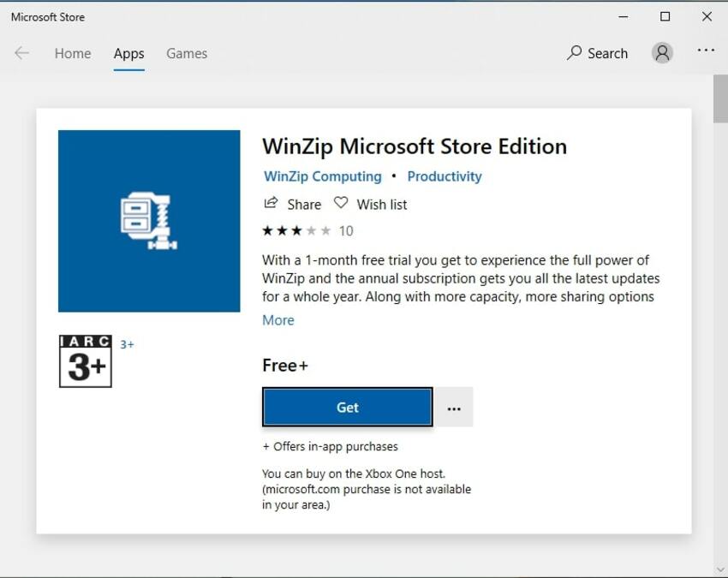728x578 pixels.
Task: Open the user account profile icon
Action: 662,53
